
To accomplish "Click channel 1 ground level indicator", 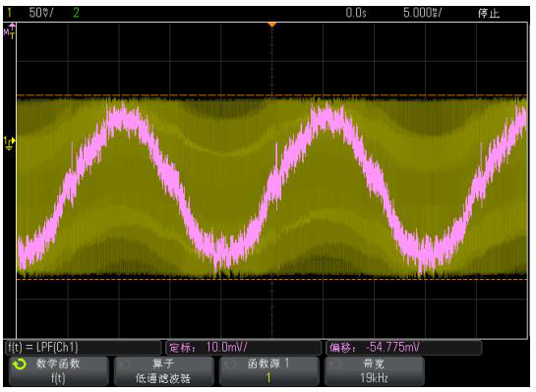I will 9,143.
